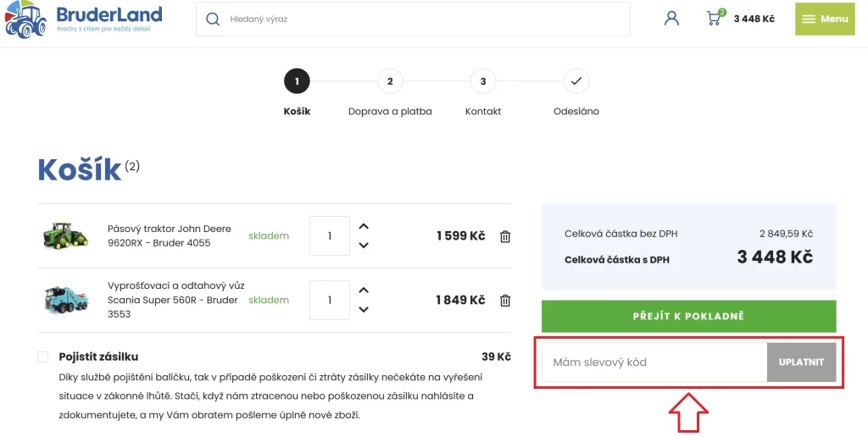
Task: Click the 39 Kč insurance price
Action: (x=496, y=357)
